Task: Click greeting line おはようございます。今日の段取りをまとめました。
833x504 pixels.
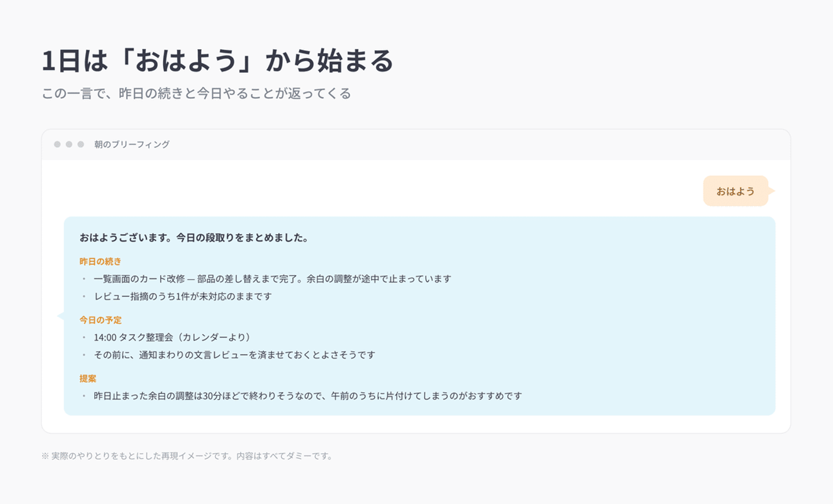Action: point(194,238)
